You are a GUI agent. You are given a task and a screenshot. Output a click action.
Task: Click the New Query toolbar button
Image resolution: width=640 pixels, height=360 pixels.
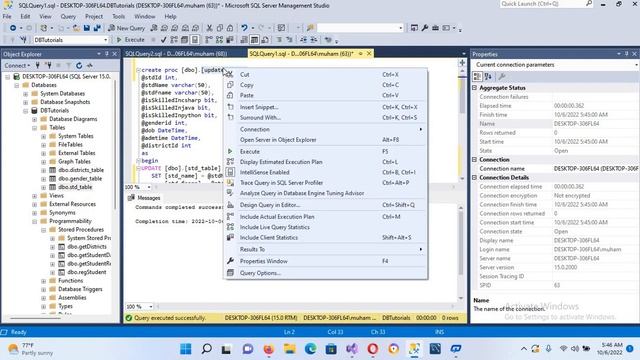tap(126, 28)
